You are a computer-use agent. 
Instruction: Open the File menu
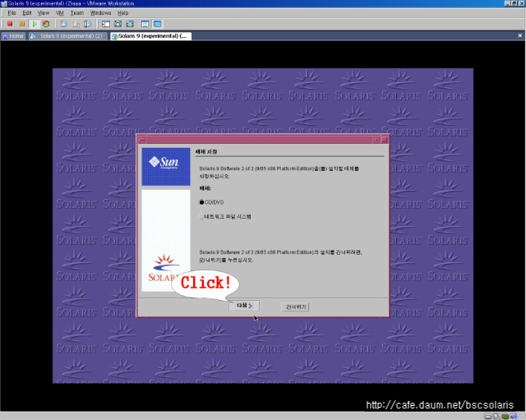click(12, 13)
